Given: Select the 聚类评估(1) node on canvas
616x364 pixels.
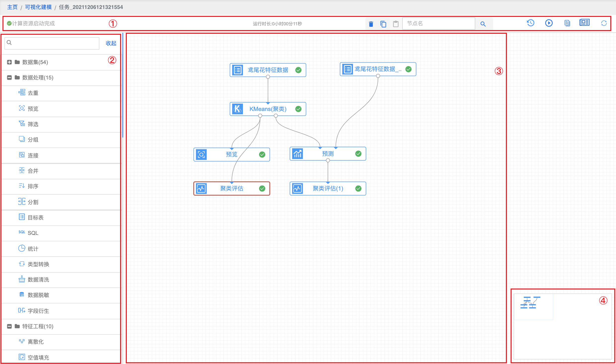Looking at the screenshot, I should [x=328, y=188].
